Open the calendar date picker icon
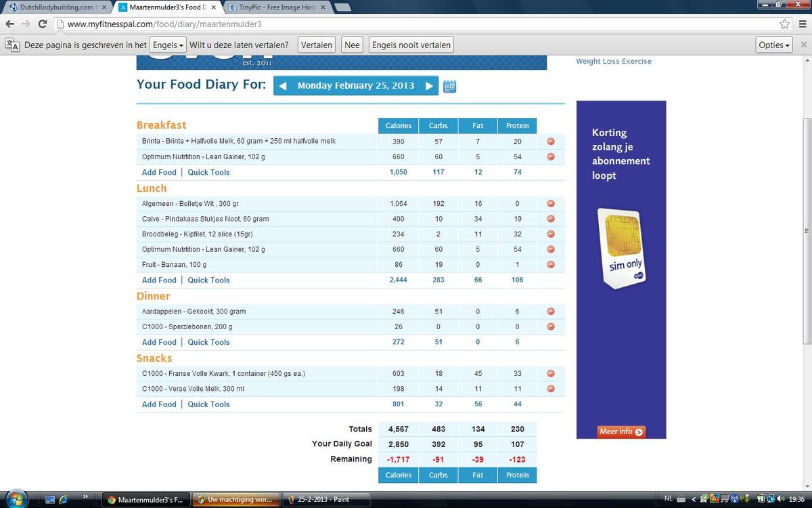This screenshot has height=508, width=812. pos(449,86)
